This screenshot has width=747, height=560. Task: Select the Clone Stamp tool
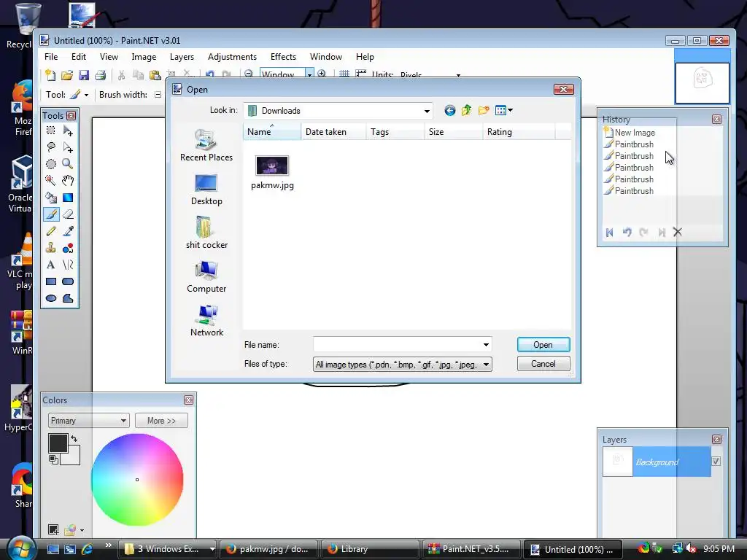pos(51,248)
